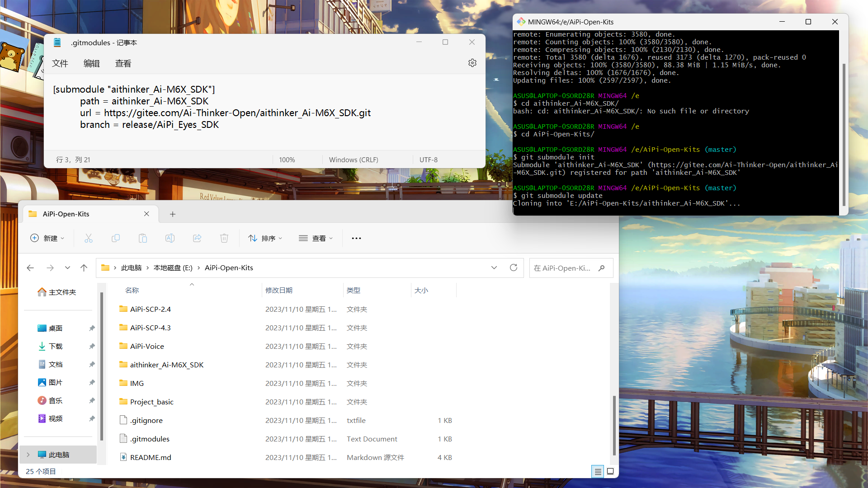Add a new Explorer tab
The image size is (868, 488).
click(x=173, y=214)
